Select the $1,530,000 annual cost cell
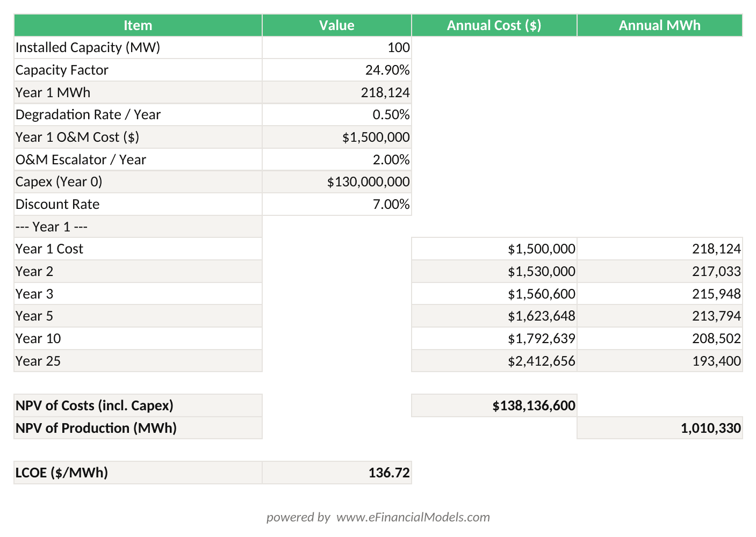The width and height of the screenshot is (756, 537). pos(494,272)
